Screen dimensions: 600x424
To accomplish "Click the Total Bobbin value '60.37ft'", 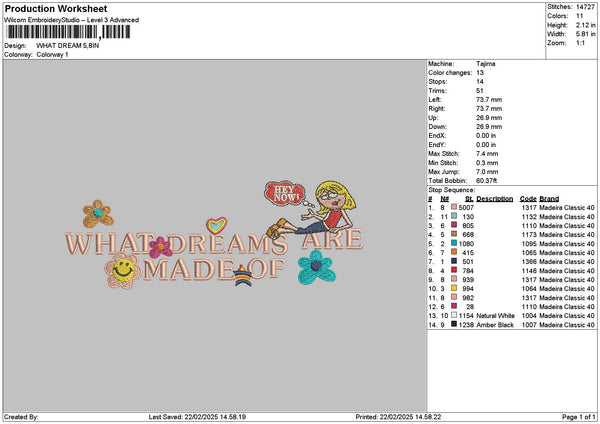I will (x=486, y=181).
